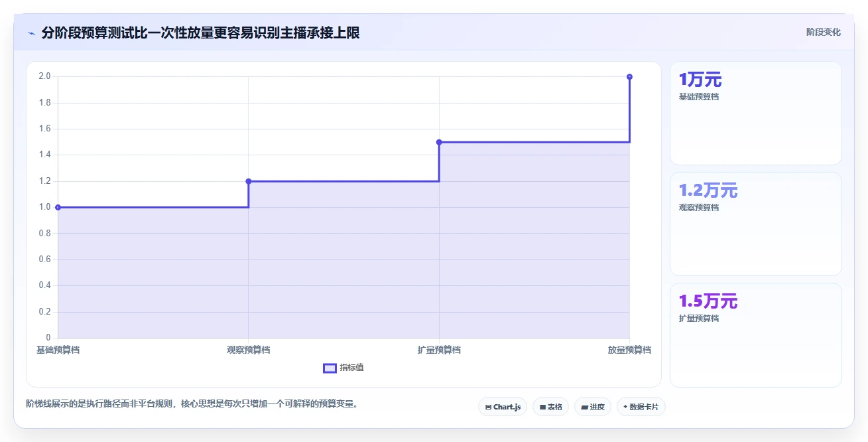Click the y-axis value 1.0
This screenshot has width=868, height=442.
44,207
